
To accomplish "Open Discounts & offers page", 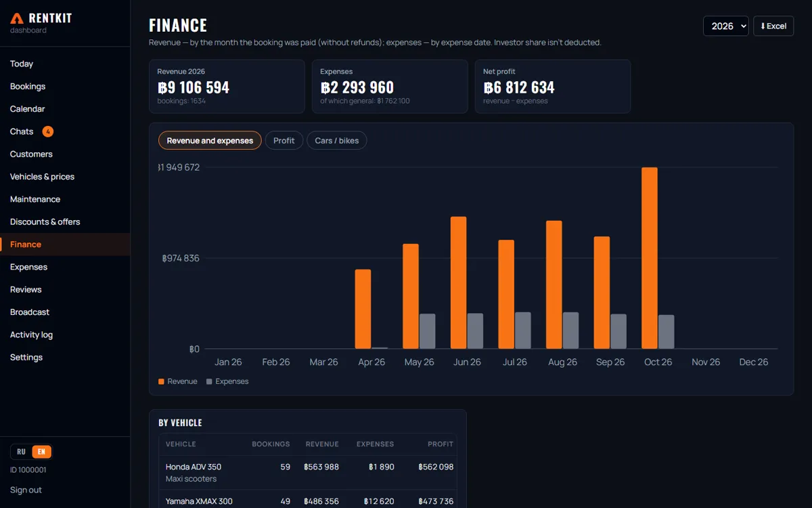I will (65, 221).
